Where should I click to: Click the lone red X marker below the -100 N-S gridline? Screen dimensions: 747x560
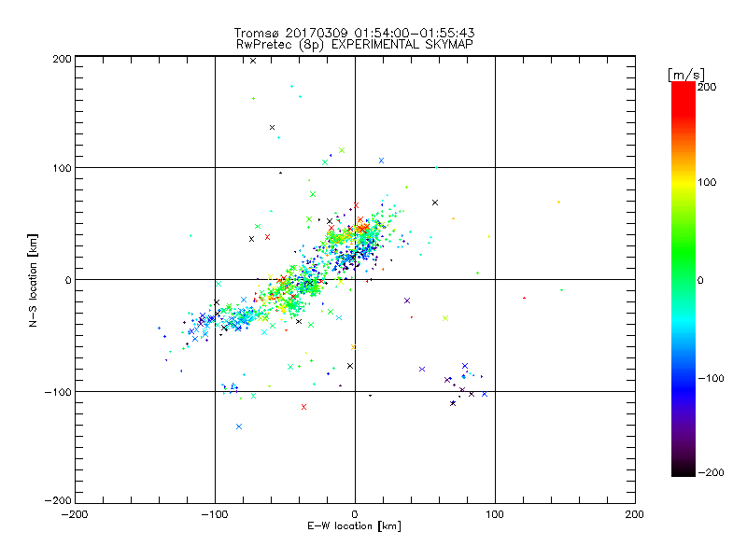[x=304, y=407]
